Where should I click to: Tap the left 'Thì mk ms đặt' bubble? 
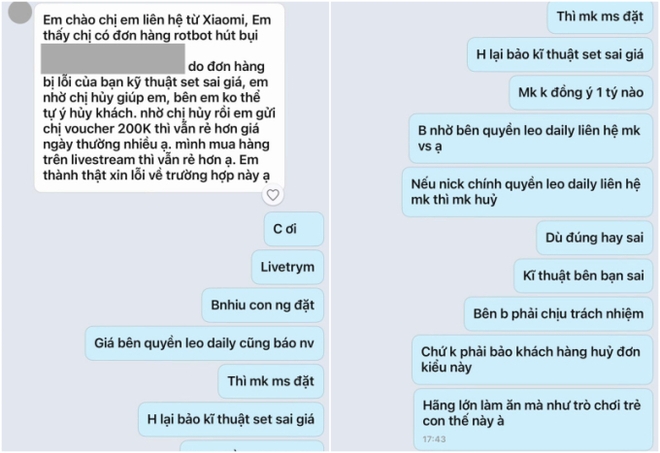tap(271, 381)
